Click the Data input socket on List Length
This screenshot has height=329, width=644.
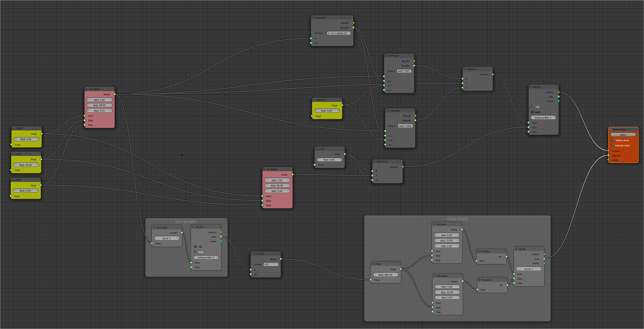tap(152, 243)
